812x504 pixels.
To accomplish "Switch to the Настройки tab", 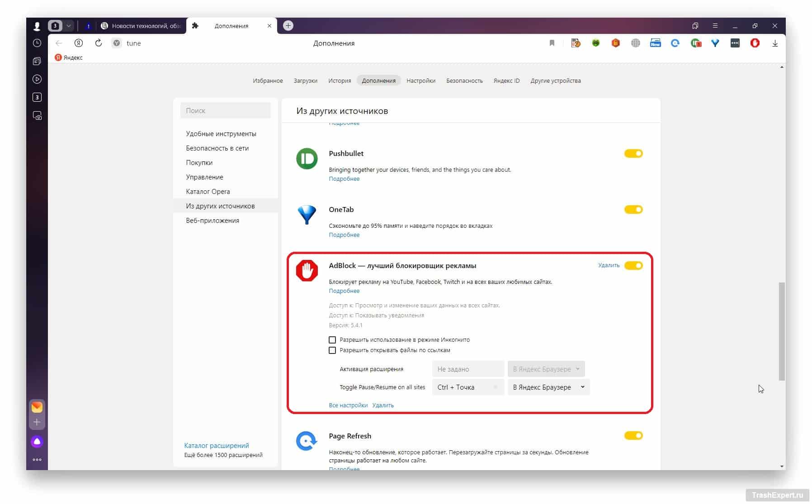I will click(420, 81).
